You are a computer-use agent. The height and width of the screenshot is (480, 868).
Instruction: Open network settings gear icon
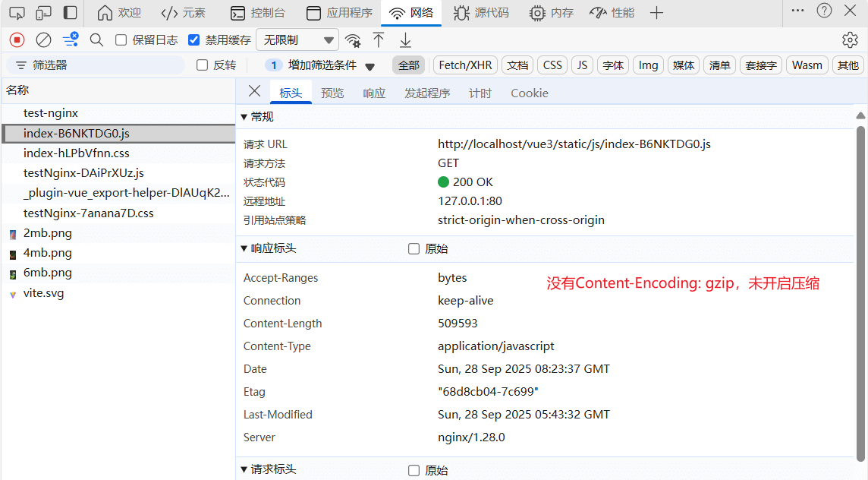[850, 40]
